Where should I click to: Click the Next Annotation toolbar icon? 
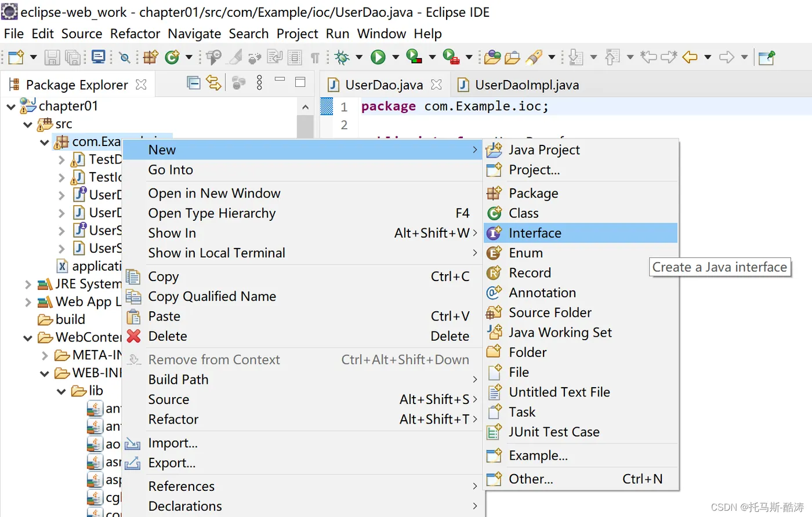(576, 57)
